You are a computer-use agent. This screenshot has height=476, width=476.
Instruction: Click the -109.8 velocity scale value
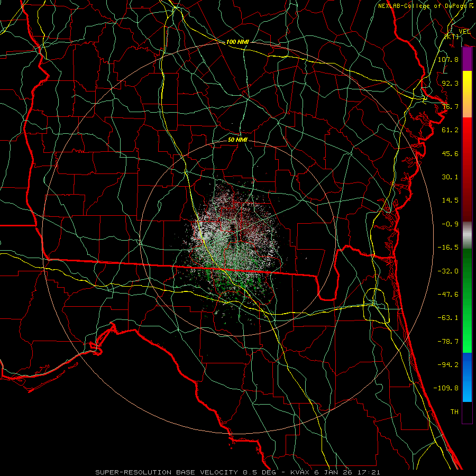(x=446, y=388)
